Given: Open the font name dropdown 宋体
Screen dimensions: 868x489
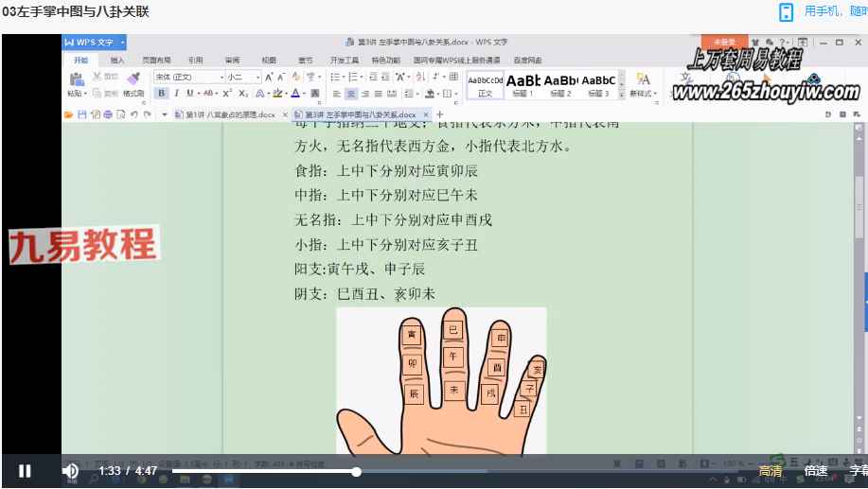Looking at the screenshot, I should [x=189, y=77].
